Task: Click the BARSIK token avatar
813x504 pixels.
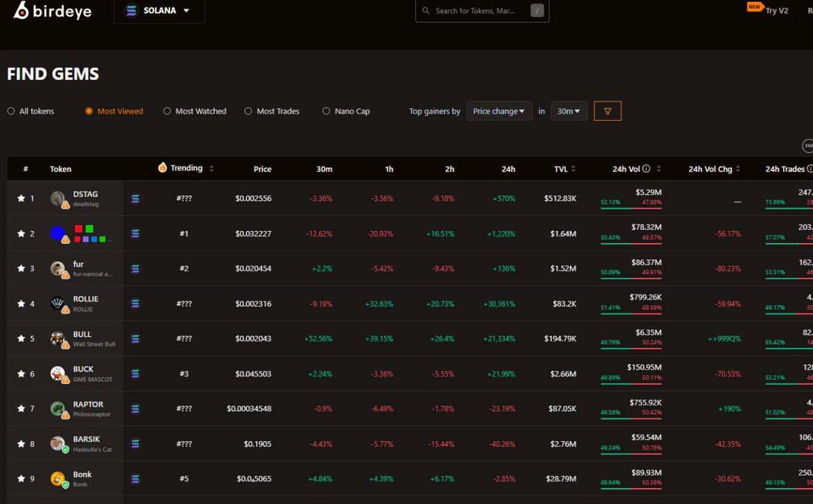Action: (x=58, y=444)
